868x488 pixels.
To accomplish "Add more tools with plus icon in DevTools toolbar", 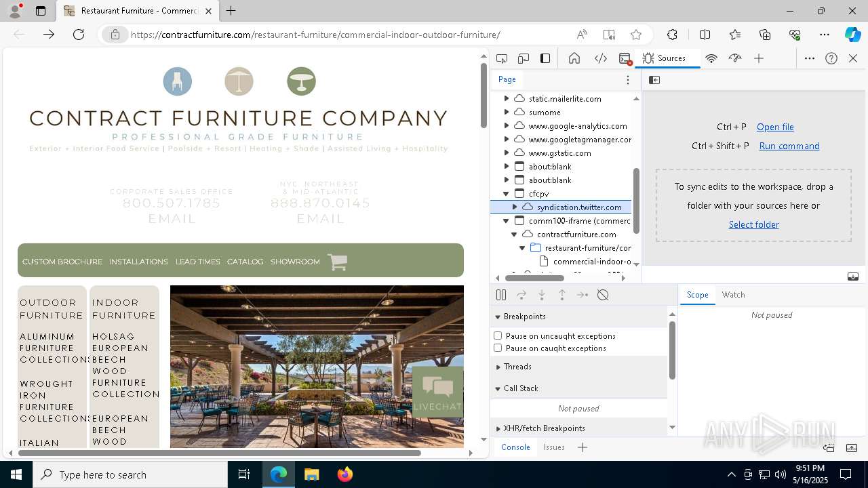I will (759, 58).
